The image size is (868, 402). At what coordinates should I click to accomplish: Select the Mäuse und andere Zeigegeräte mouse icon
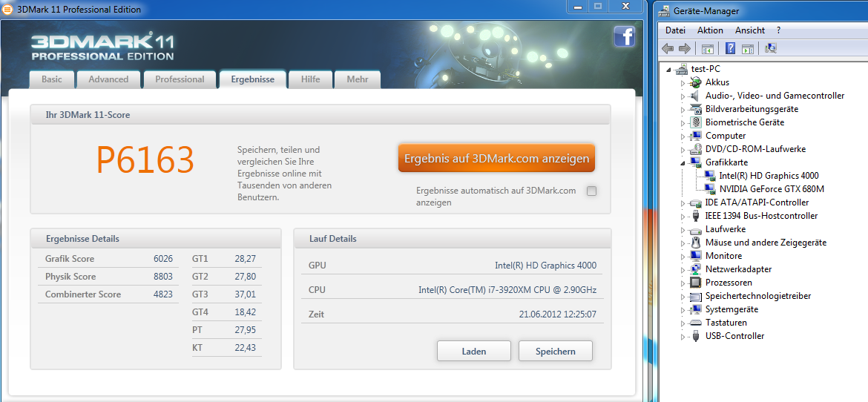coord(696,243)
